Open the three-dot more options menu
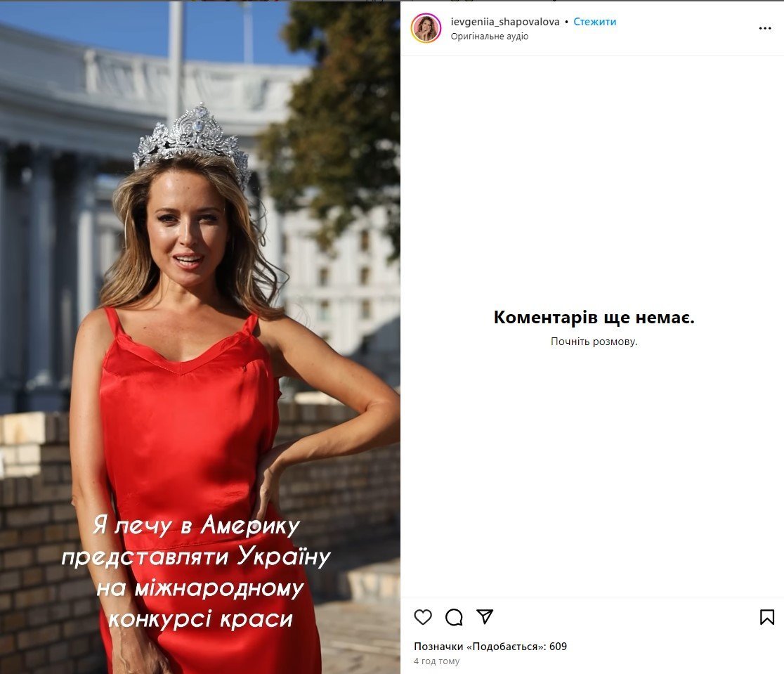784x674 pixels. 765,29
